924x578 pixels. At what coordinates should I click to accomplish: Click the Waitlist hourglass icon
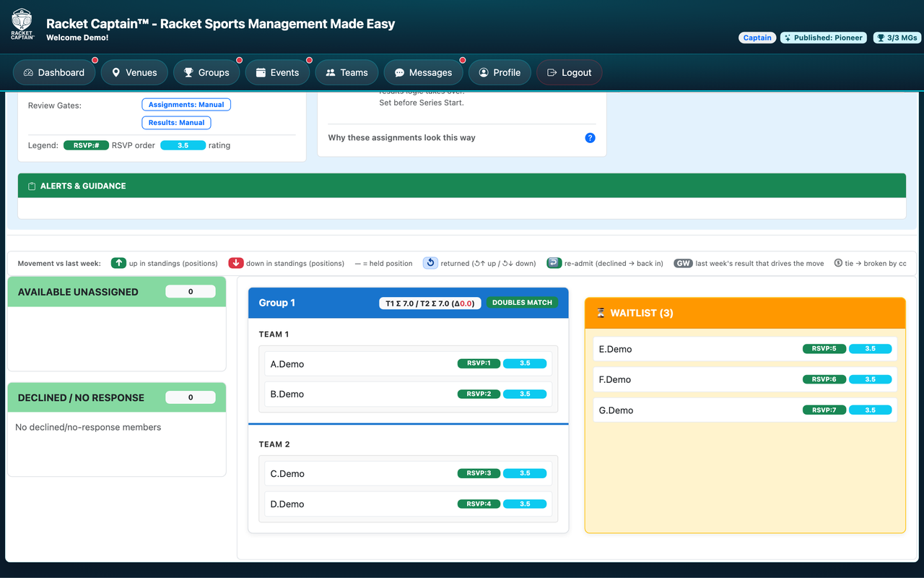(x=601, y=314)
